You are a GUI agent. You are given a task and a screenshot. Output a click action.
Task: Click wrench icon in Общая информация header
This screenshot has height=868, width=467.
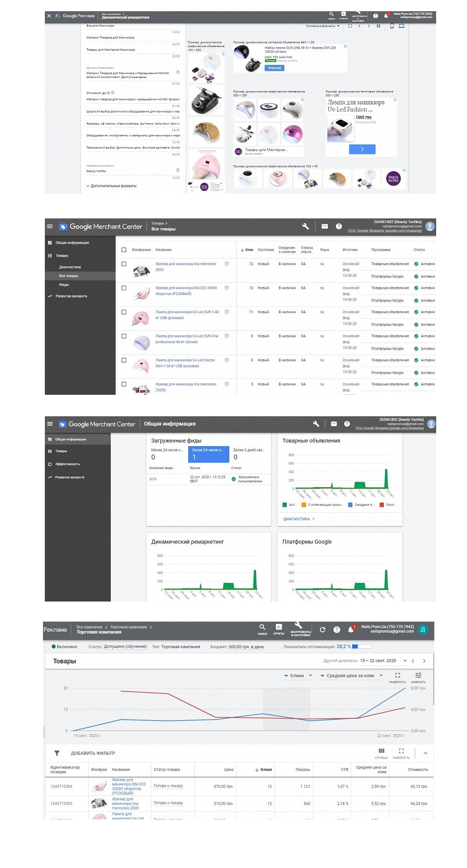click(316, 424)
